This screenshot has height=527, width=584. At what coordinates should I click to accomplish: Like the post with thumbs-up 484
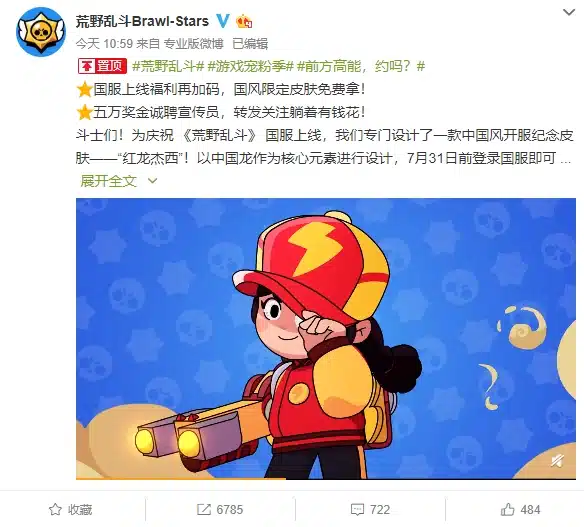pyautogui.click(x=508, y=509)
